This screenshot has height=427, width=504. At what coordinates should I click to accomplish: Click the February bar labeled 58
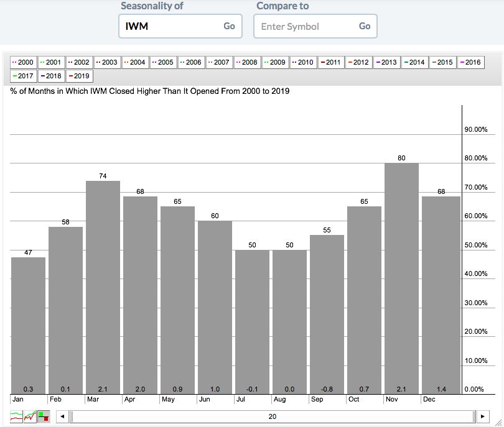pyautogui.click(x=65, y=310)
